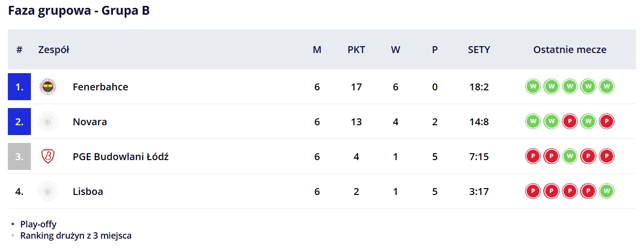Open the Lisboa team name link
The image size is (644, 248).
[88, 192]
